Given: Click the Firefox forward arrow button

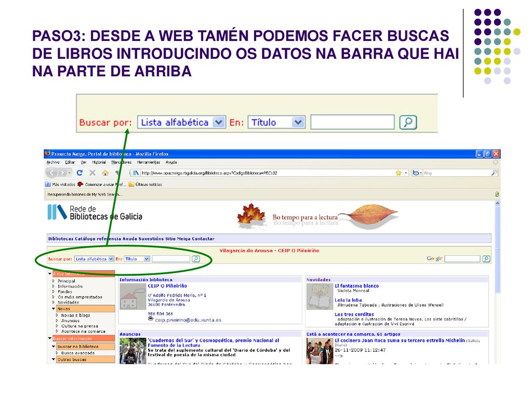Looking at the screenshot, I should [62, 173].
